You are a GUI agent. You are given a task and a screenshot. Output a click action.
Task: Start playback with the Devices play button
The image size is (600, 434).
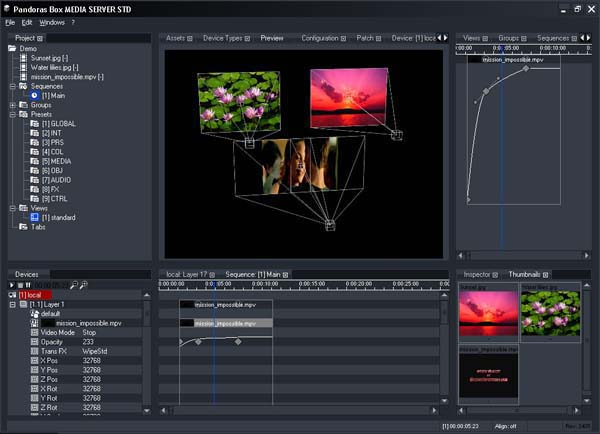[x=12, y=285]
